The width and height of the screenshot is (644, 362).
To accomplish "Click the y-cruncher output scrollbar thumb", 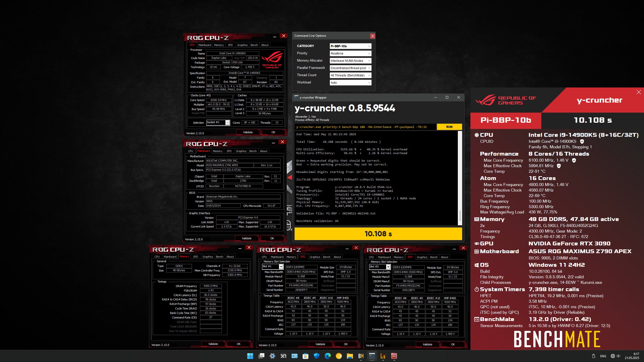I will 460,215.
